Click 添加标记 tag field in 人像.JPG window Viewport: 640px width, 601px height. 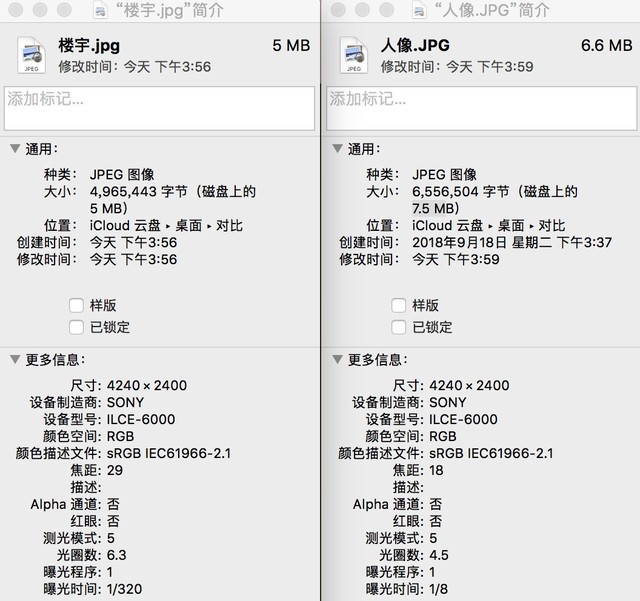click(482, 108)
